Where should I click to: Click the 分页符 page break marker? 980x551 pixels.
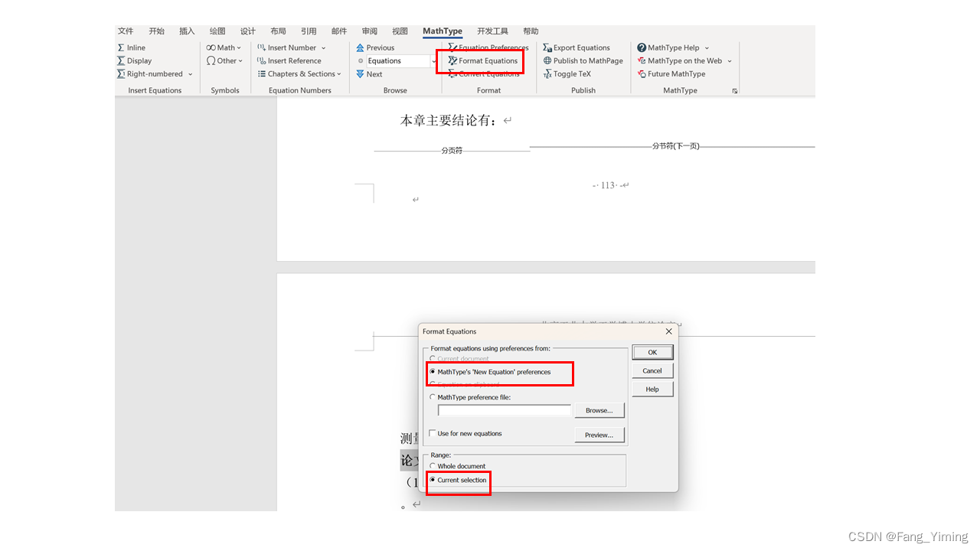[452, 151]
